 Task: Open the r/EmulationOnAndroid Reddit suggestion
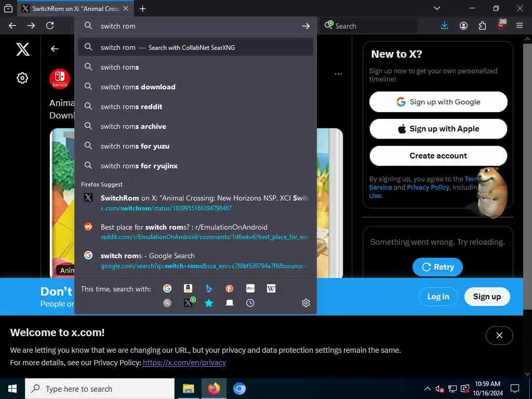click(x=195, y=231)
